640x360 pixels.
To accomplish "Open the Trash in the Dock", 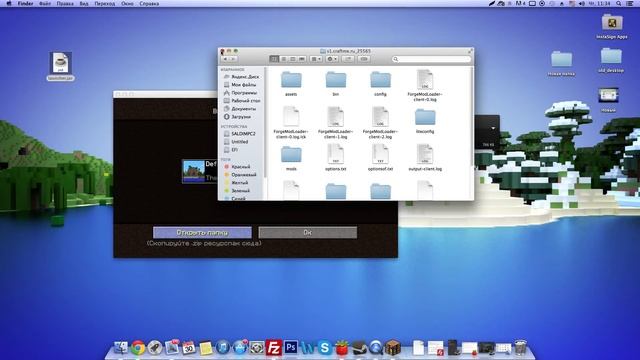I will tap(520, 348).
